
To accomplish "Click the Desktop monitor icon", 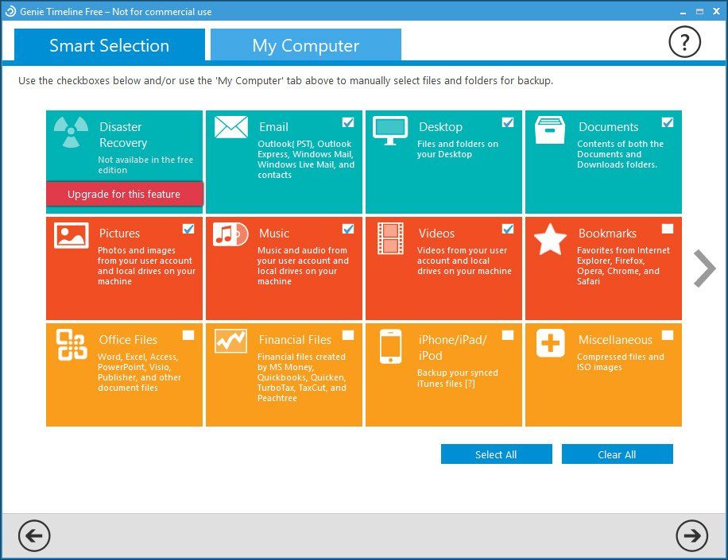I will point(391,127).
